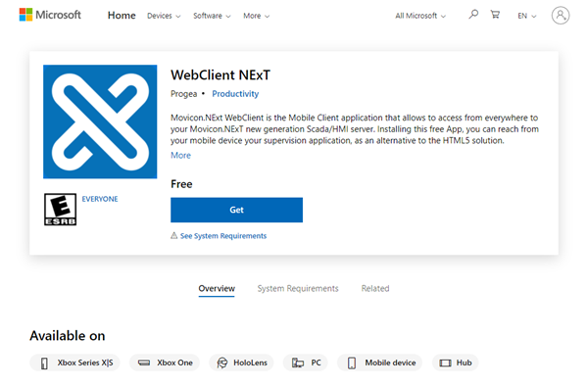Screen dimensions: 588x387
Task: Click the ESRB Everyone rating badge
Action: coord(61,210)
